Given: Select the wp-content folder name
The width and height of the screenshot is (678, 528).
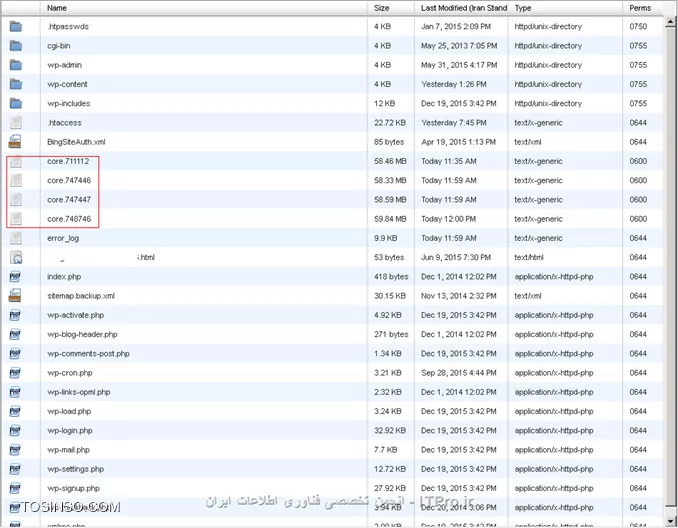Looking at the screenshot, I should (x=67, y=84).
